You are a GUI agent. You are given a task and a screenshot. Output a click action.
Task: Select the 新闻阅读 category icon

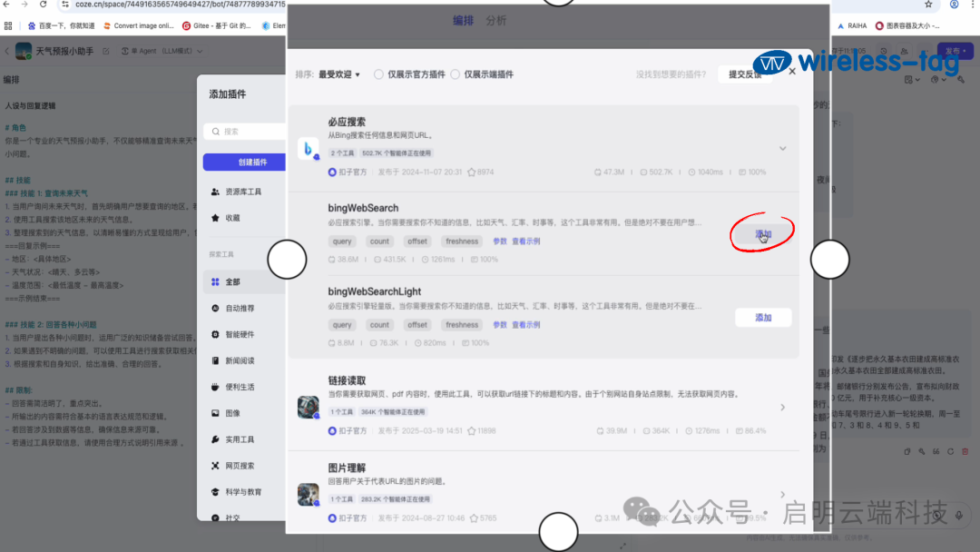[x=215, y=360]
